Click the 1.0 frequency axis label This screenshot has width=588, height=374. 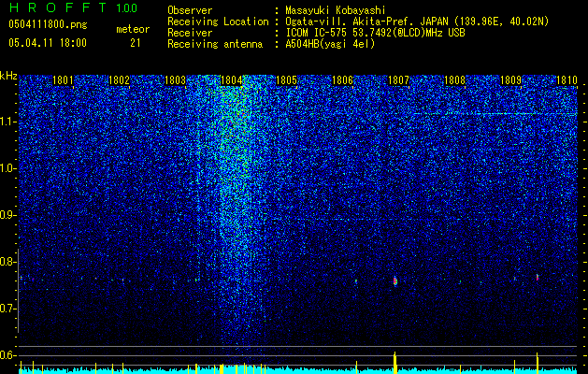pyautogui.click(x=7, y=169)
